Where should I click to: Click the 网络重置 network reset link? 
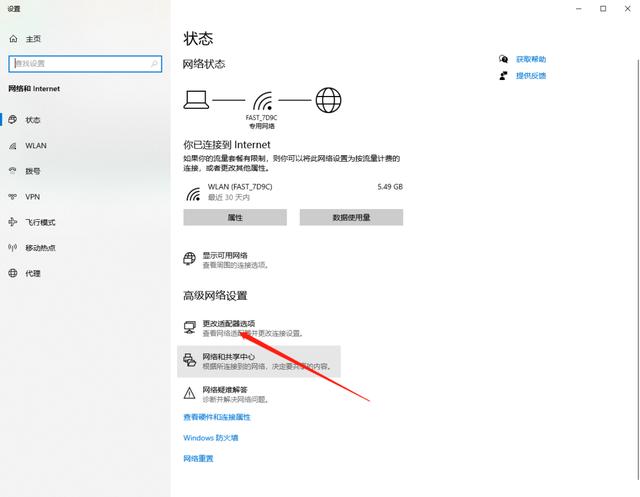pos(198,459)
